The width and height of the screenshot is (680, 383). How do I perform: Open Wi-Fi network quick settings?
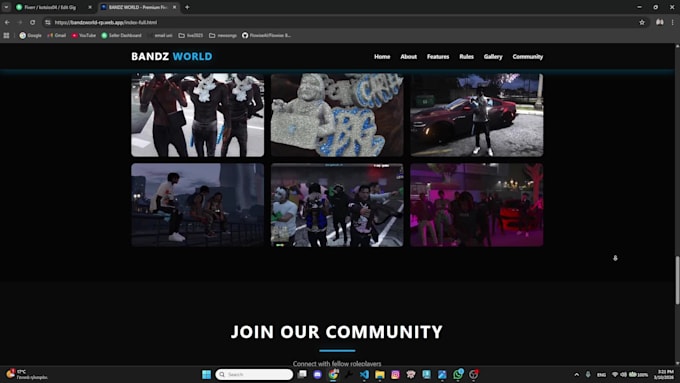615,374
